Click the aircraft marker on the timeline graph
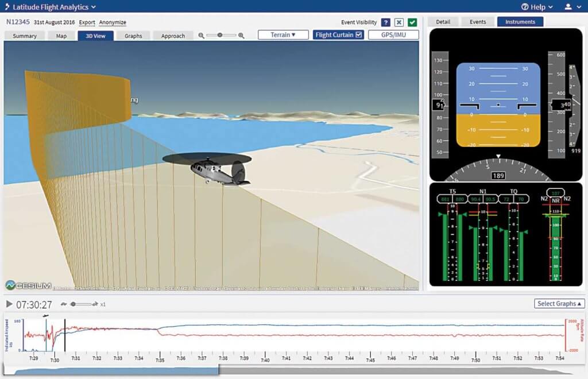This screenshot has height=379, width=588. click(46, 316)
